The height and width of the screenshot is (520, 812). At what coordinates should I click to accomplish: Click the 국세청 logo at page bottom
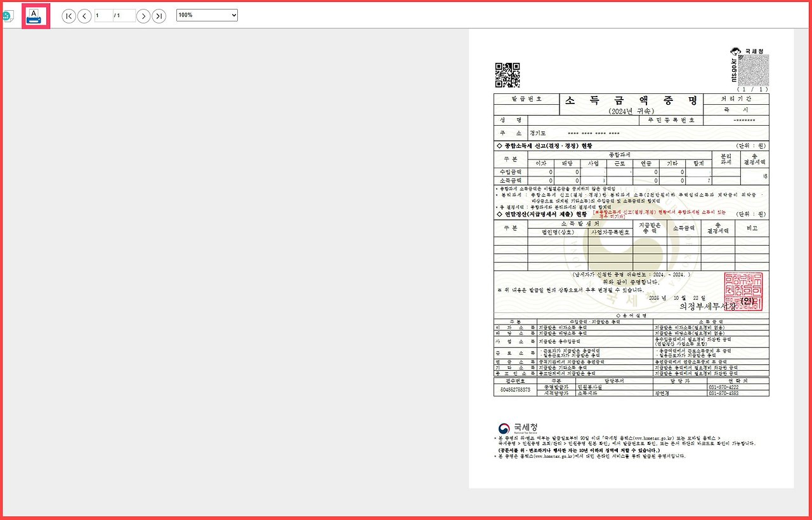click(x=518, y=428)
